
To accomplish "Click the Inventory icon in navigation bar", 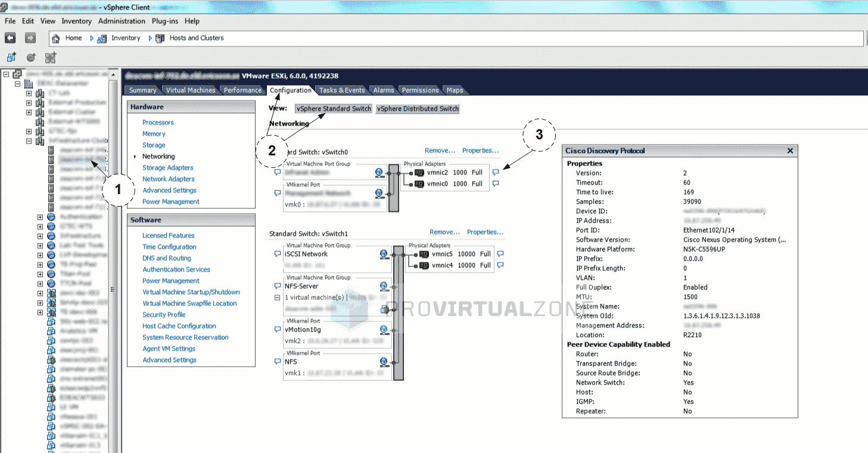I will click(x=102, y=38).
